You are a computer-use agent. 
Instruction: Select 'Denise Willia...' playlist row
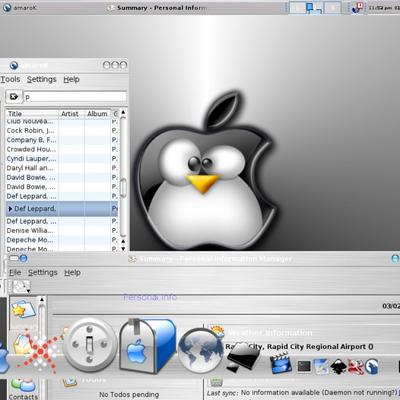(62, 230)
